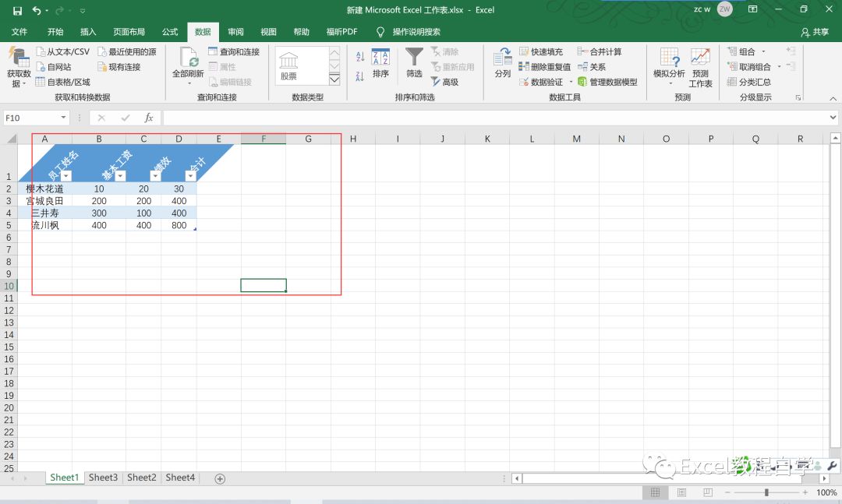Viewport: 842px width, 504px height.
Task: Select cell containing 樱木花道
Action: coord(44,189)
